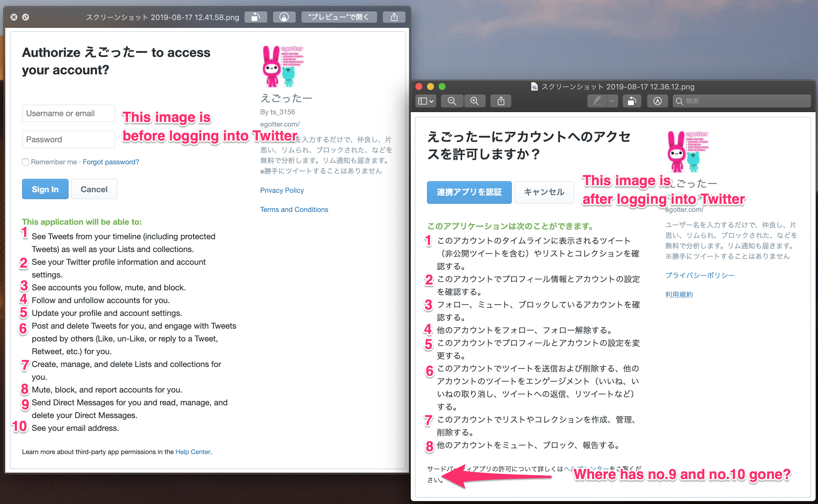
Task: Open the file in Preview via プレビューで開く
Action: (x=338, y=17)
